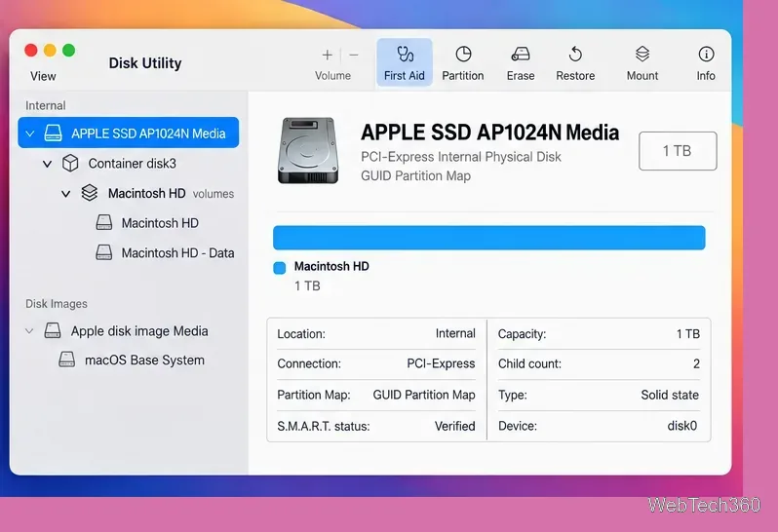Click the Erase drive icon

[521, 54]
